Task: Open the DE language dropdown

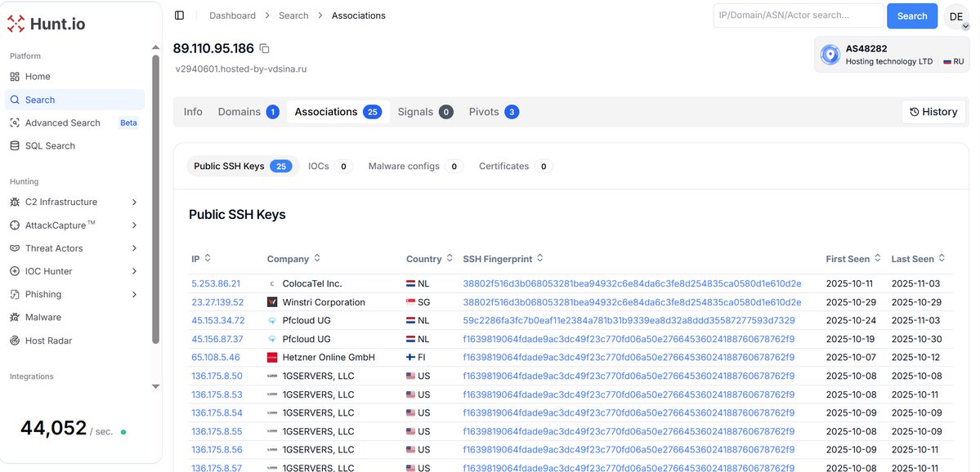Action: point(956,16)
